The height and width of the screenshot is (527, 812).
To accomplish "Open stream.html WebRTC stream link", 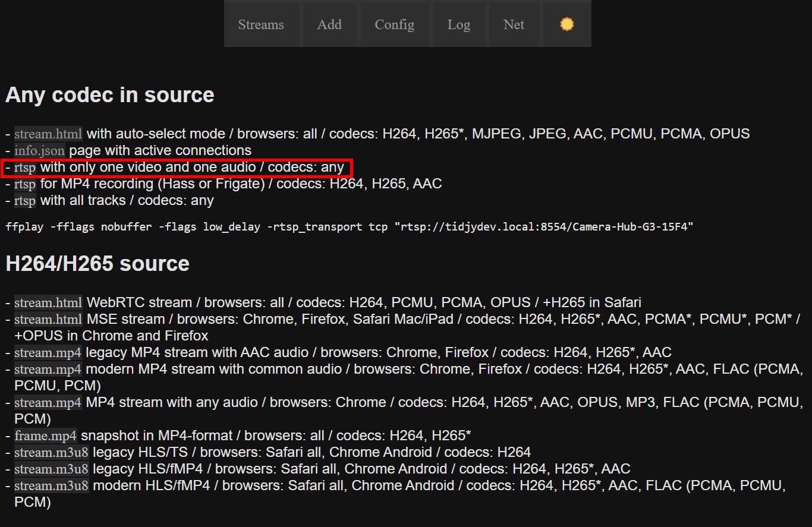I will [x=48, y=303].
